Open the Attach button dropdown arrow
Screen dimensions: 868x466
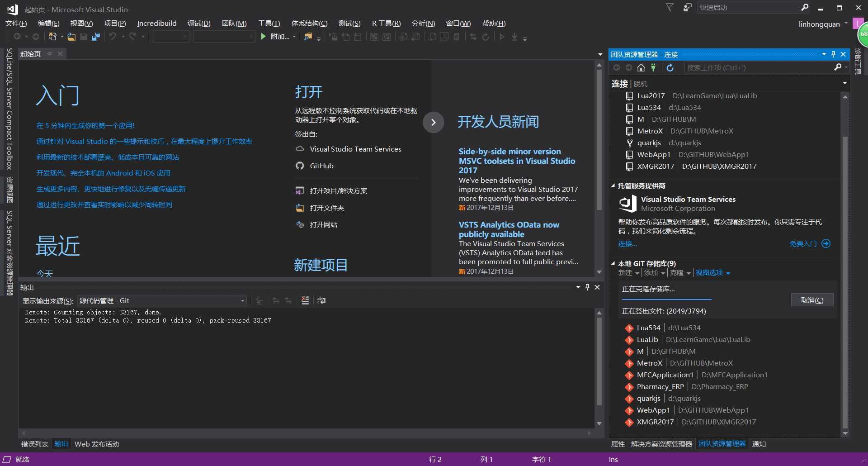[x=294, y=37]
